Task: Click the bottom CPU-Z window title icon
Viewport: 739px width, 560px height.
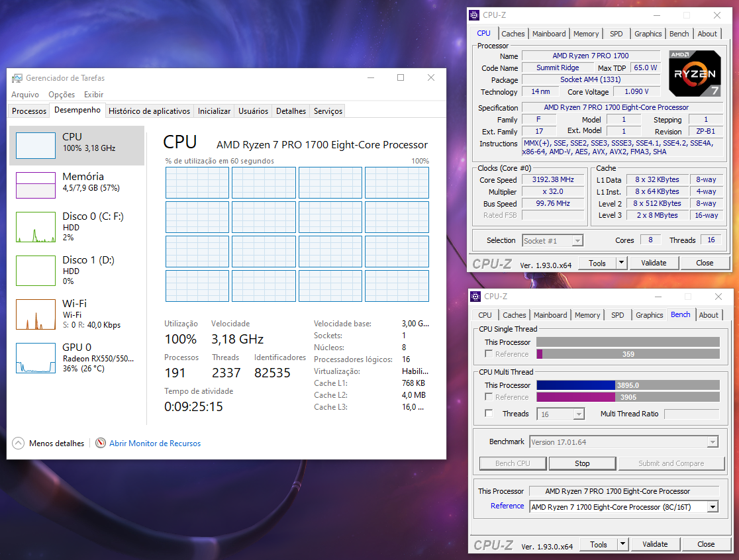Action: [475, 297]
